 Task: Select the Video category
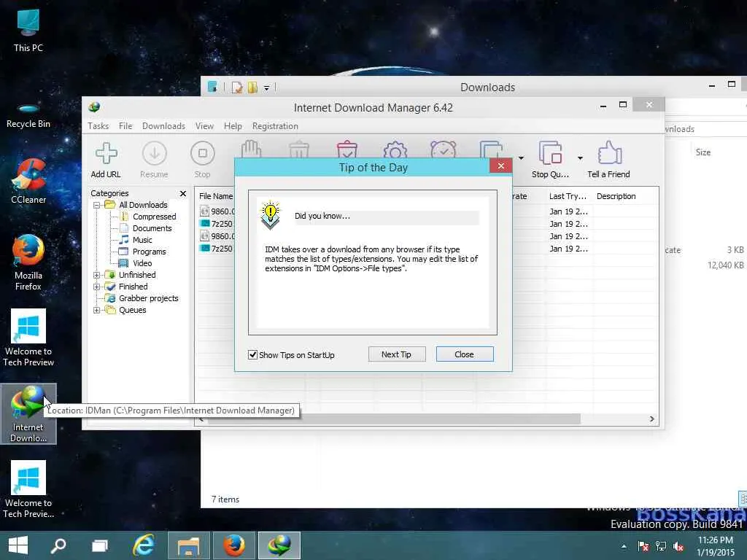[135, 262]
